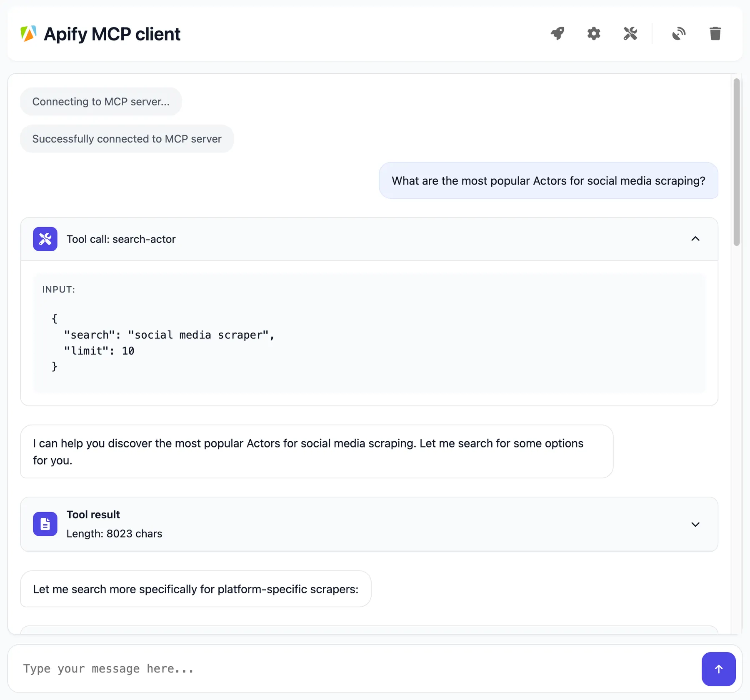Click the 'Apify MCP client' title
This screenshot has width=750, height=700.
pyautogui.click(x=112, y=34)
